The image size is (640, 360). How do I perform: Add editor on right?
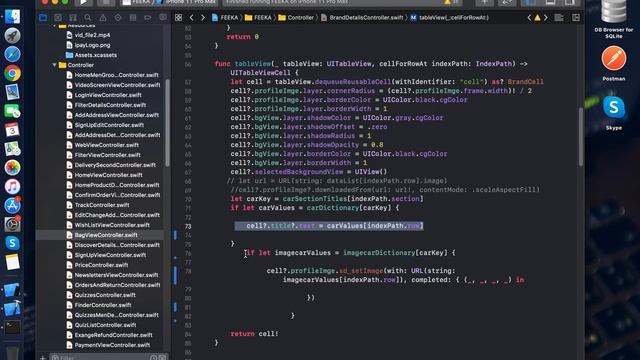coord(576,18)
